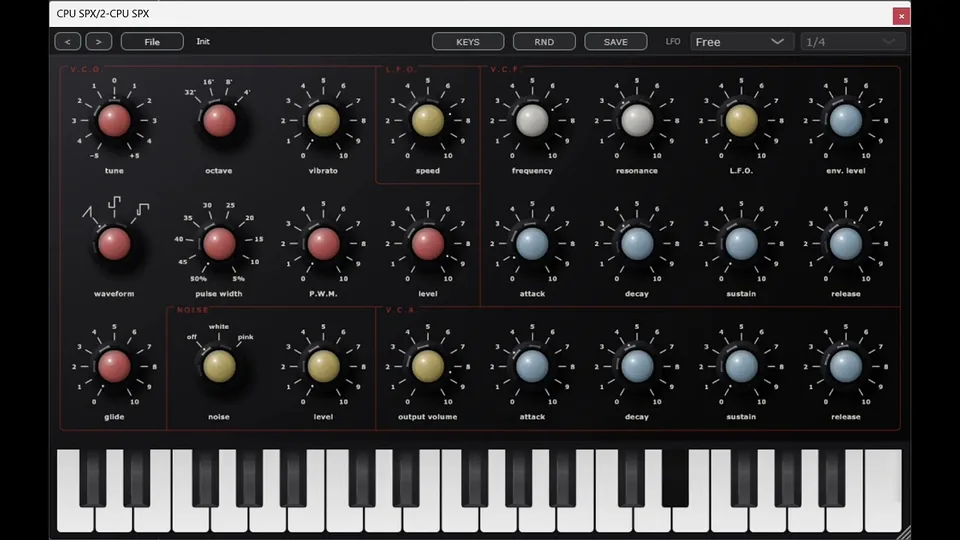
Task: Close the CPU SPX plugin window
Action: pyautogui.click(x=901, y=17)
